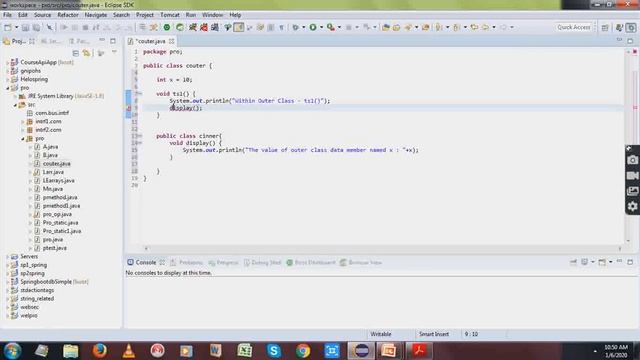Viewport: 640px width, 360px height.
Task: Fold the cinner class in editor
Action: pyautogui.click(x=140, y=136)
